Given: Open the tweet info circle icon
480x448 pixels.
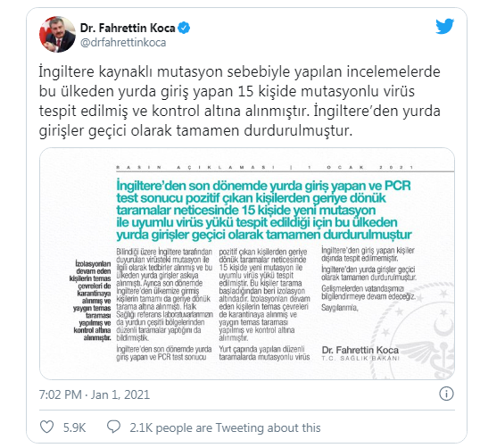Looking at the screenshot, I should pos(446,394).
